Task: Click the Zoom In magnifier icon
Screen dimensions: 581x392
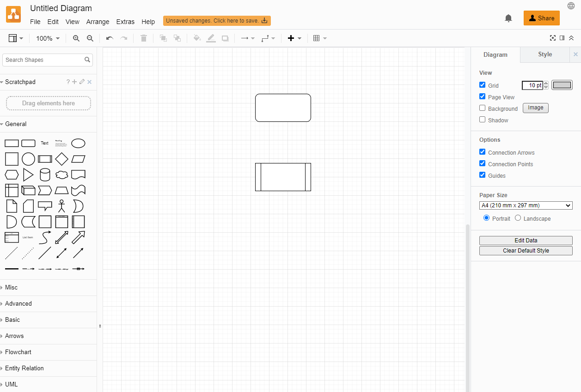Action: point(76,38)
